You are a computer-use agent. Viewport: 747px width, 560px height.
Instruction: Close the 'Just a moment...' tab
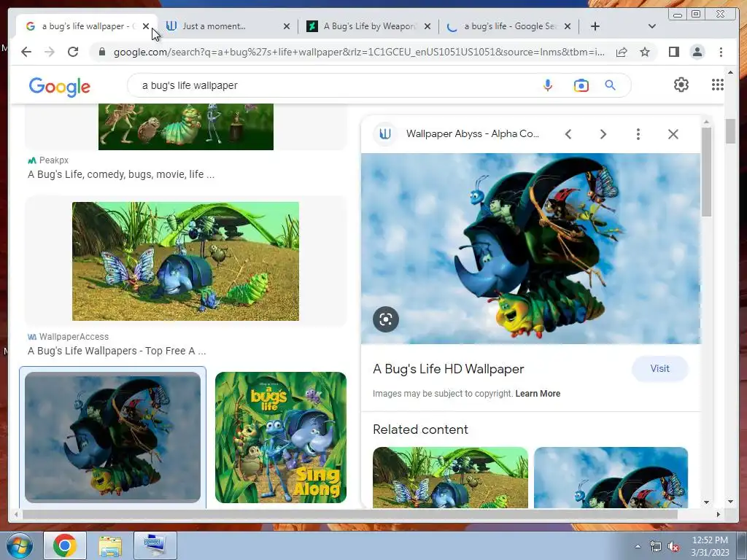[286, 26]
